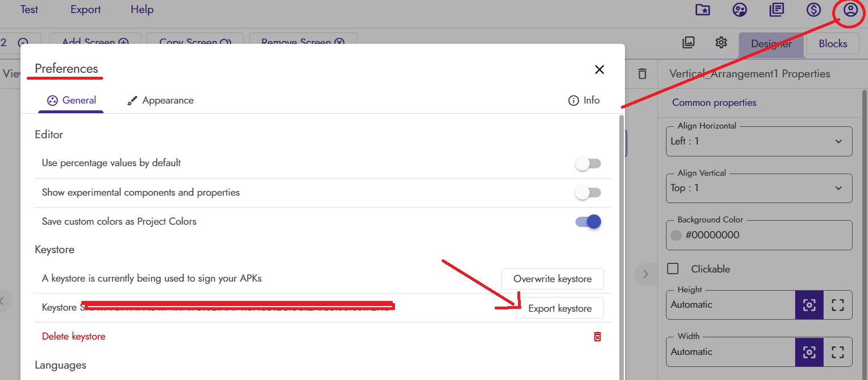Open the bookmarked folder icon

click(x=703, y=10)
